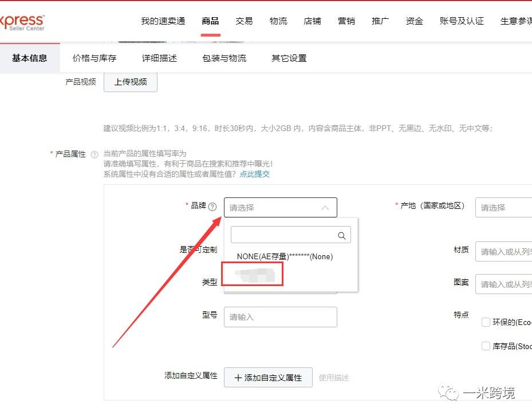
Task: Open the 产地 (国家或地区) dropdown
Action: (504, 208)
